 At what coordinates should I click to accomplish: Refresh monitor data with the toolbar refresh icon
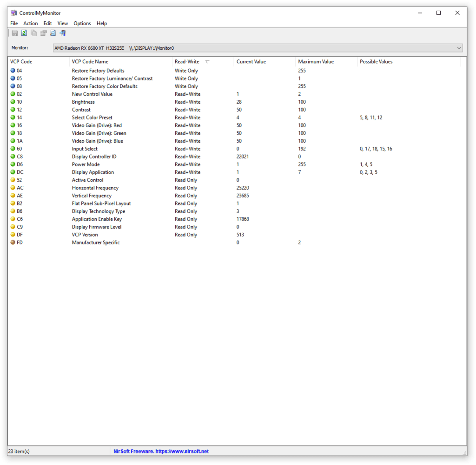pyautogui.click(x=24, y=33)
